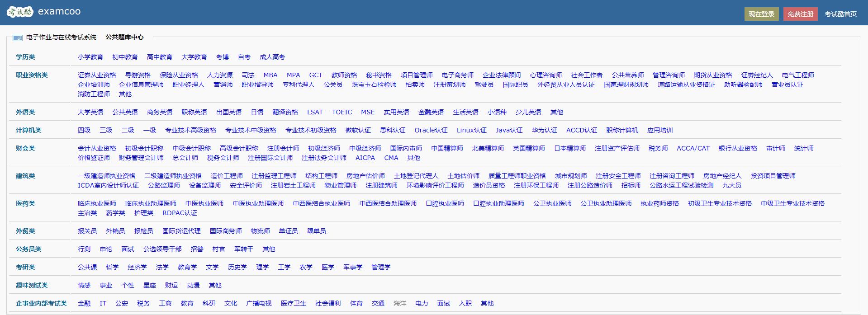The height and width of the screenshot is (315, 868).
Task: Open 少儿英语 link
Action: [528, 112]
